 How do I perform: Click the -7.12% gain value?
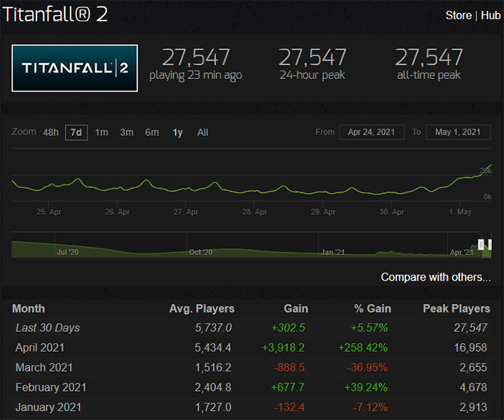pyautogui.click(x=370, y=407)
